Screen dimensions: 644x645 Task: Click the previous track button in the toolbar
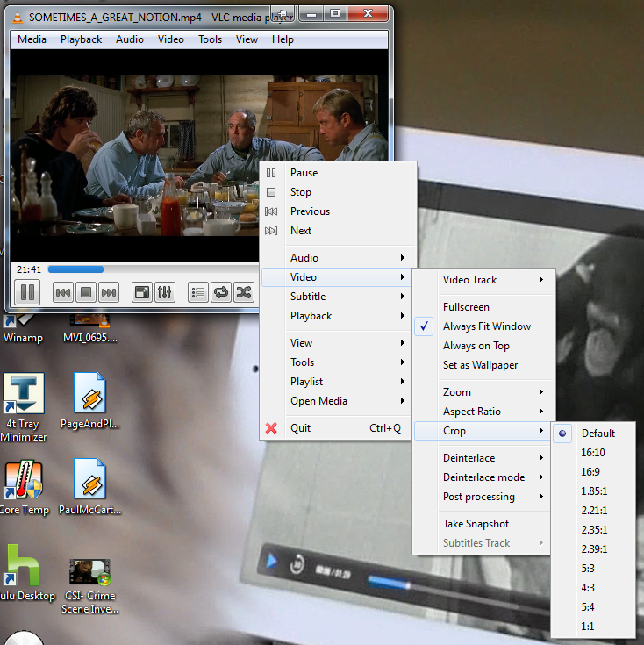(x=63, y=292)
